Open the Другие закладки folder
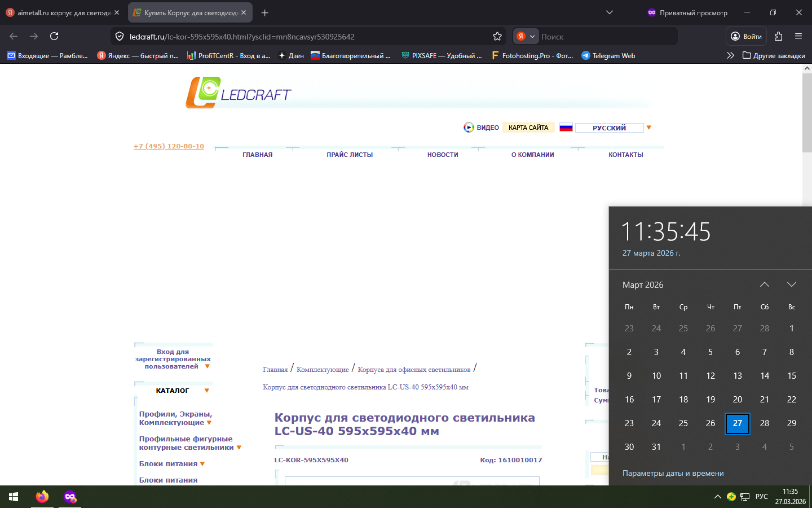 [x=774, y=55]
